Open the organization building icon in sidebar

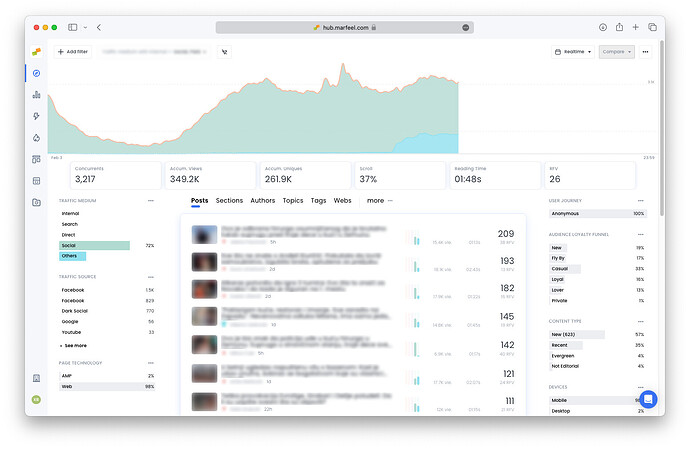(x=37, y=378)
